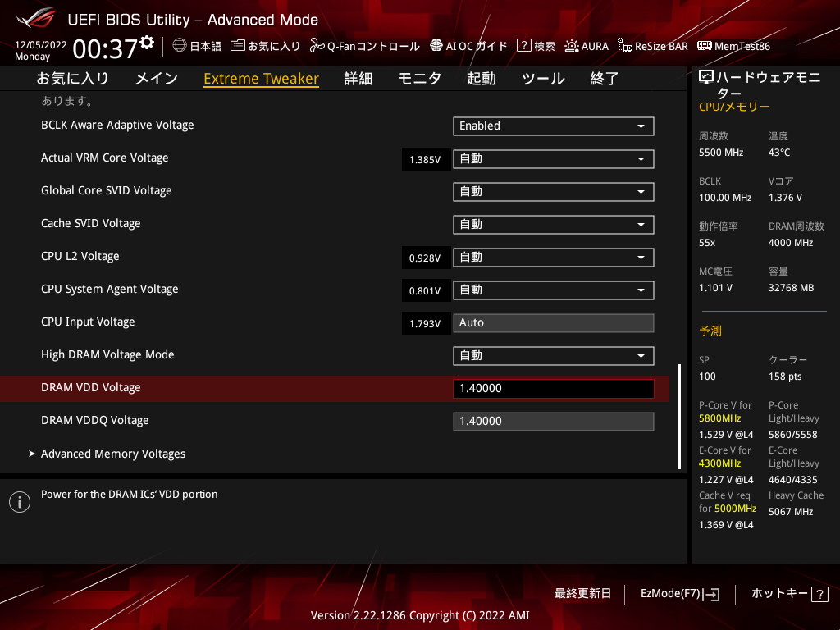
Task: Click 5500 MHz frequency value
Action: (x=720, y=153)
